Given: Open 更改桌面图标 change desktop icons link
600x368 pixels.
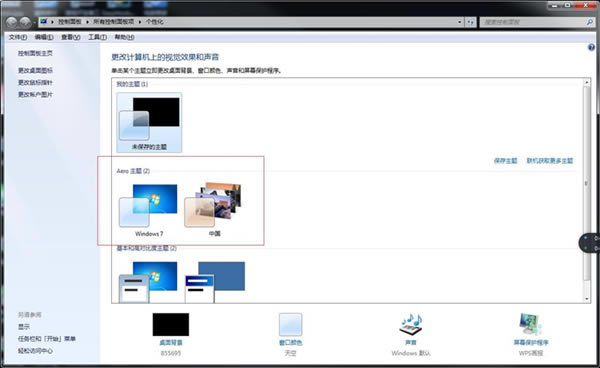Looking at the screenshot, I should click(35, 70).
